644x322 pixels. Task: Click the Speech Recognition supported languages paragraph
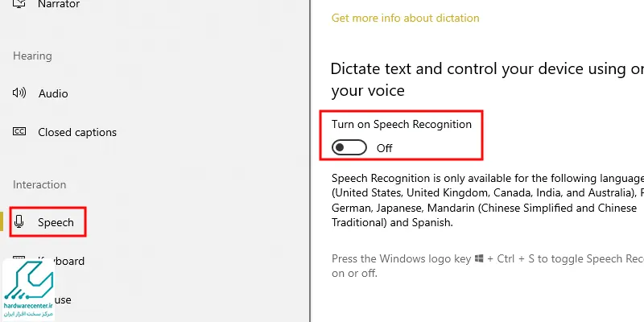483,200
